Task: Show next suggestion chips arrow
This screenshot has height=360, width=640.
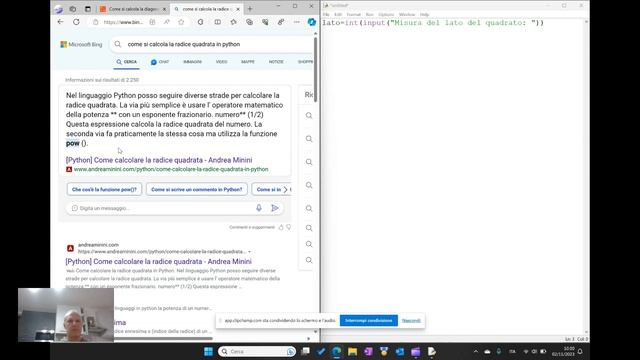Action: pos(286,189)
